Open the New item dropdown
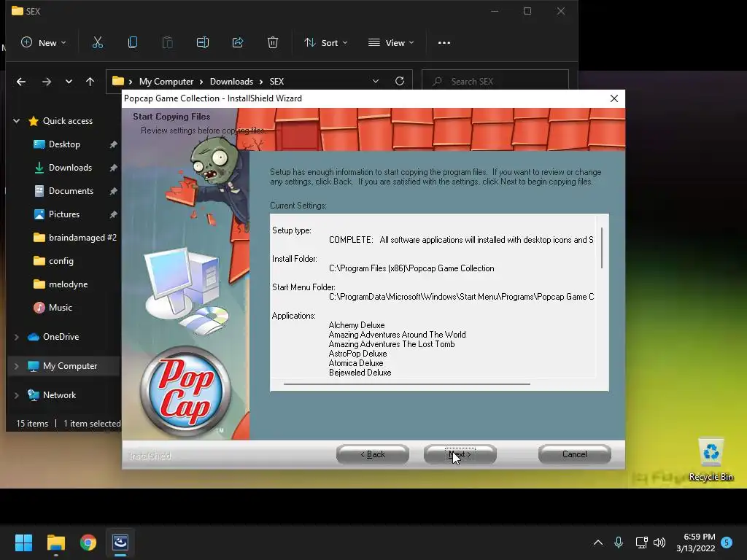The height and width of the screenshot is (560, 747). tap(43, 42)
